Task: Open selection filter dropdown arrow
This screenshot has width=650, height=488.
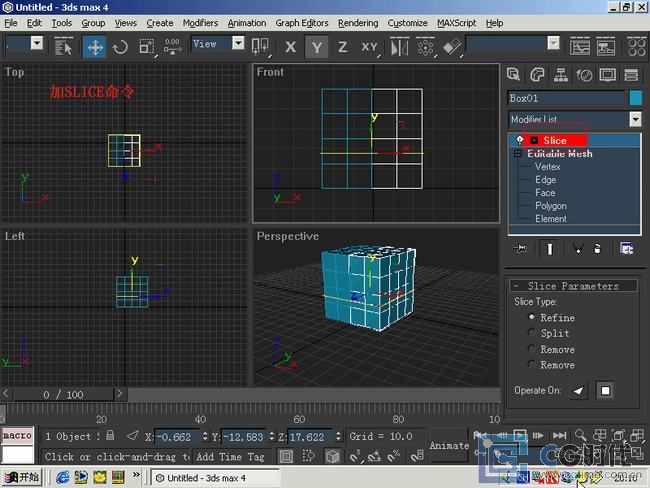Action: pyautogui.click(x=37, y=43)
